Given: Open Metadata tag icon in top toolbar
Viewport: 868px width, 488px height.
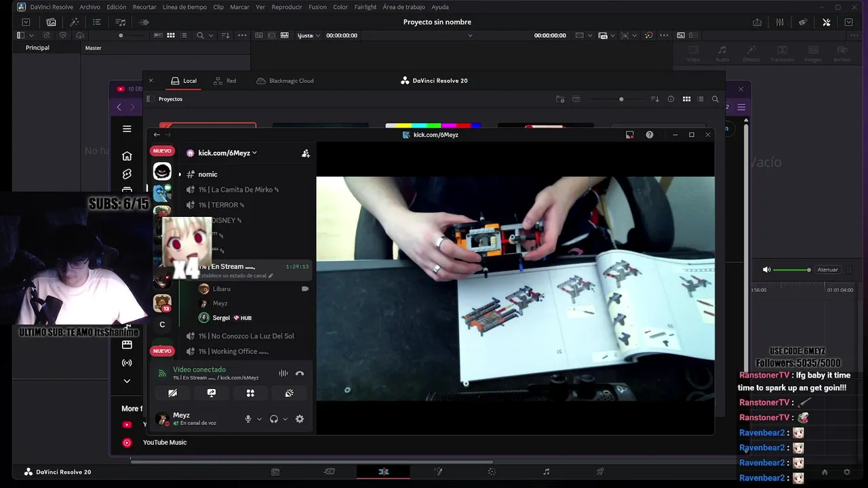Looking at the screenshot, I should point(803,22).
